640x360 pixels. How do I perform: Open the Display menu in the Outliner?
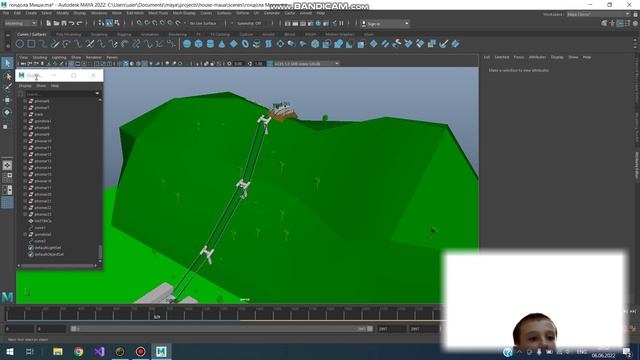pyautogui.click(x=25, y=86)
